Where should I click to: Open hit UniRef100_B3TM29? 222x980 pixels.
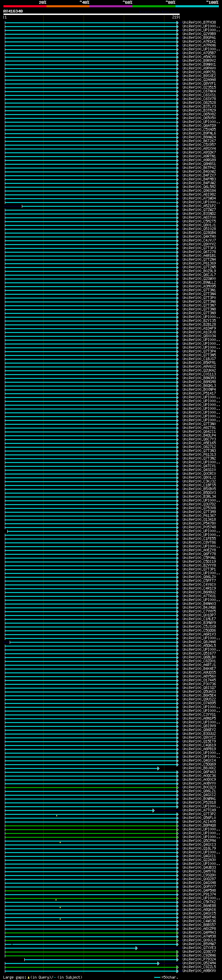tap(199, 110)
